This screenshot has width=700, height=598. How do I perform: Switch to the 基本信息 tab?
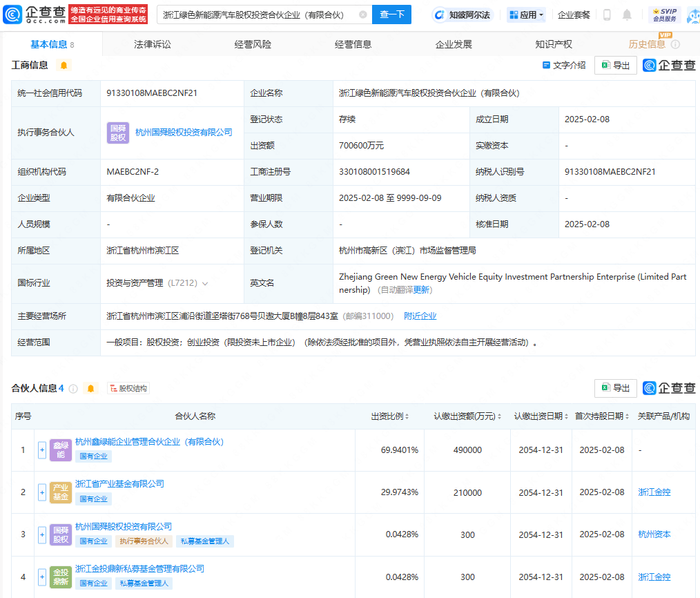tap(52, 44)
